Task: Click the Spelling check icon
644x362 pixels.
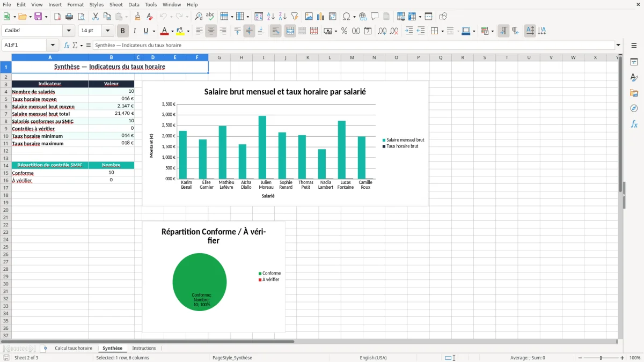Action: click(210, 17)
